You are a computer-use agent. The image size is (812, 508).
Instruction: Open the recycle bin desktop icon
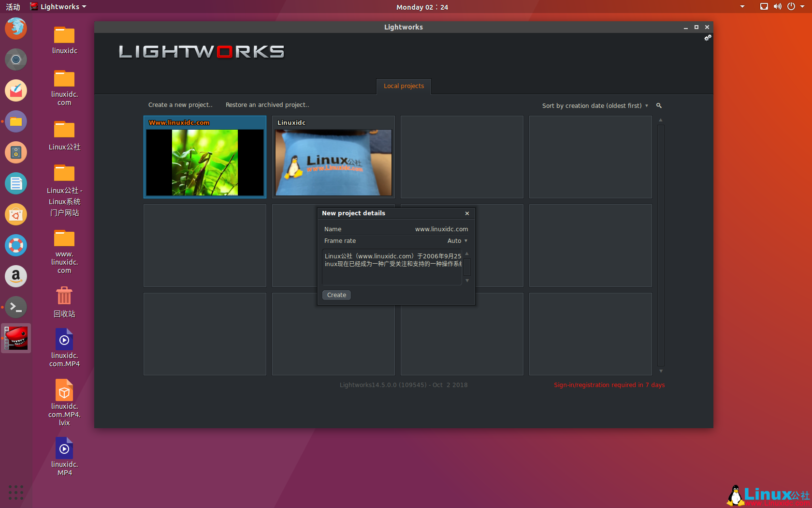point(64,302)
